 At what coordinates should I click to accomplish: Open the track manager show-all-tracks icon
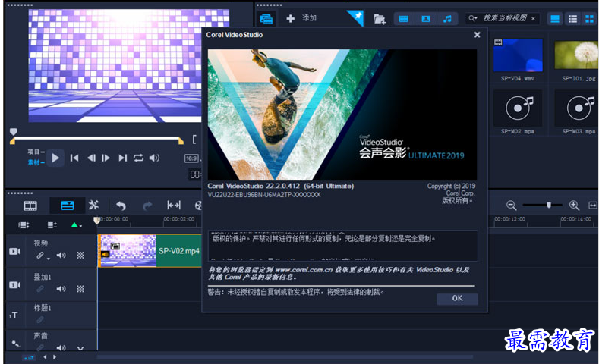click(24, 225)
